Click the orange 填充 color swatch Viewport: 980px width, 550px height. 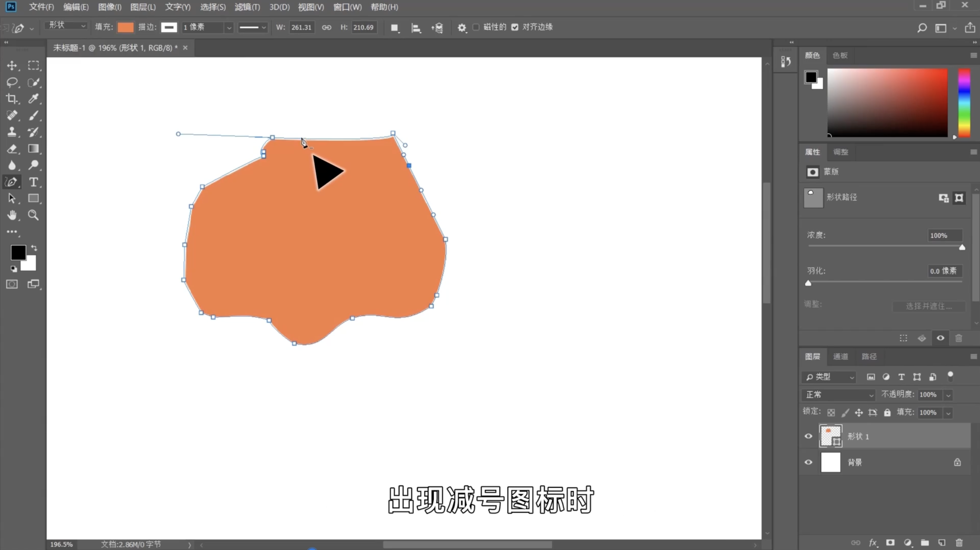126,27
